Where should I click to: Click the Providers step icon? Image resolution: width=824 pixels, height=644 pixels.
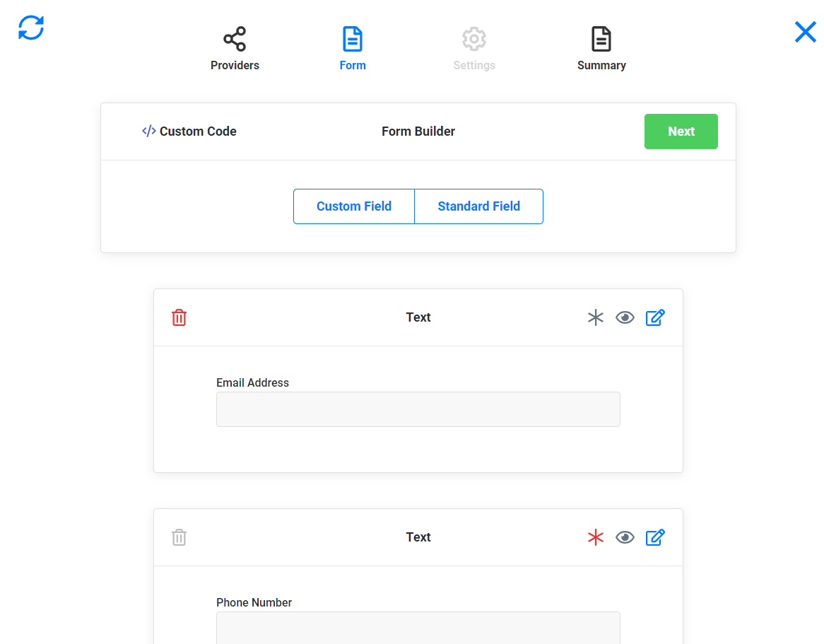234,39
